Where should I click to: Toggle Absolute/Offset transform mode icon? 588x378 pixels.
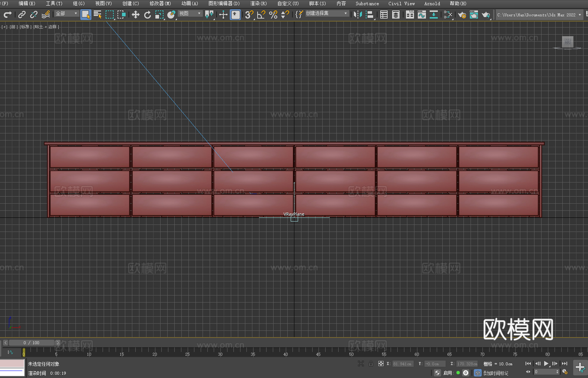(x=381, y=364)
